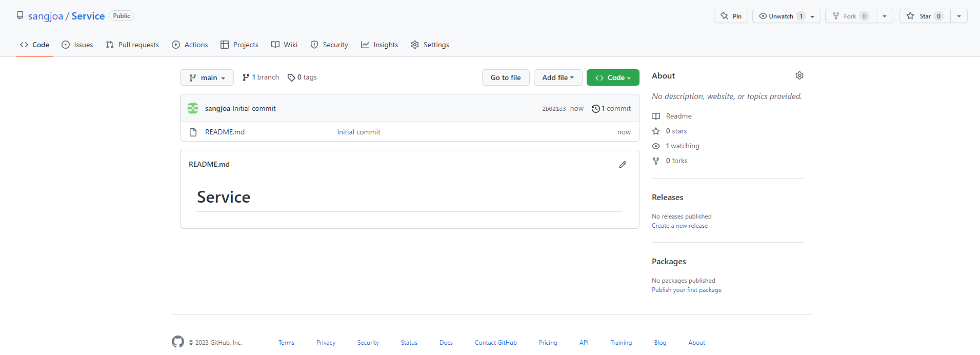Click the README.md heading of readme panel
Viewport: 980px width, 355px height.
[209, 164]
